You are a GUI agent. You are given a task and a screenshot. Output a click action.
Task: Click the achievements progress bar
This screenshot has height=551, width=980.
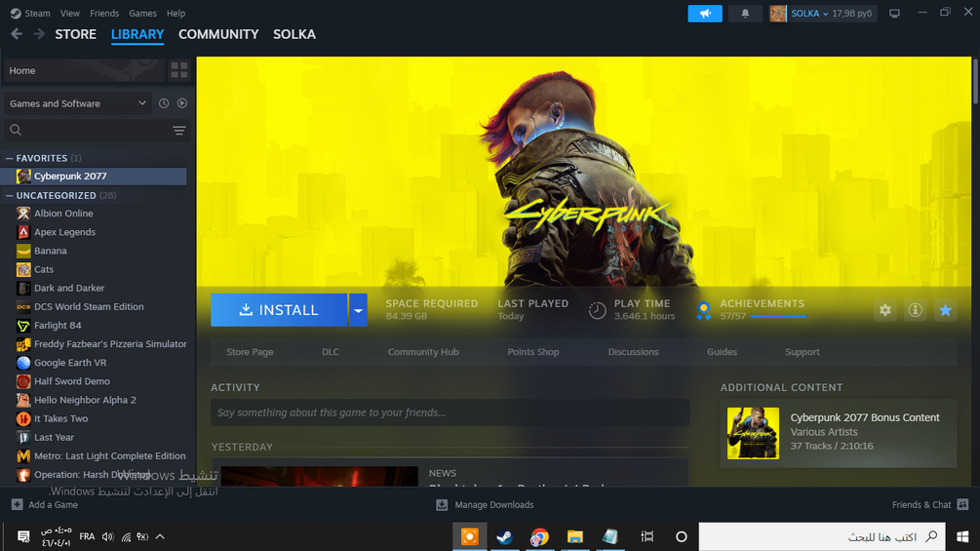click(x=779, y=317)
